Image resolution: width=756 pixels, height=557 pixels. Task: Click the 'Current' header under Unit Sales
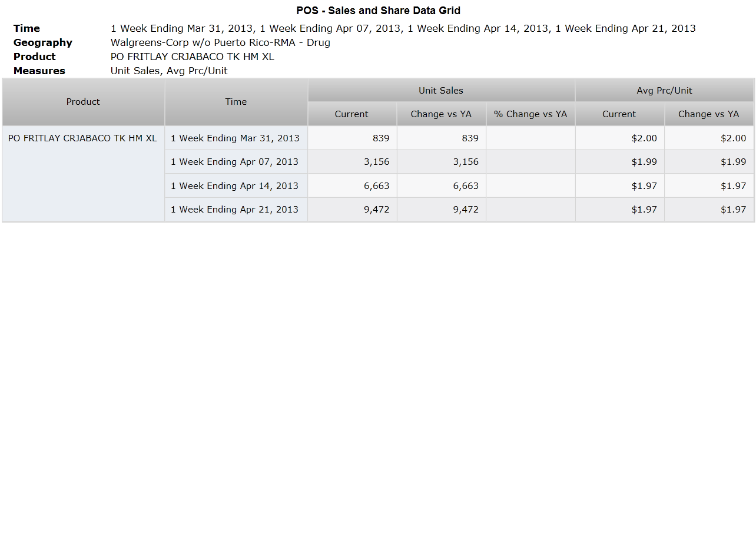coord(352,114)
